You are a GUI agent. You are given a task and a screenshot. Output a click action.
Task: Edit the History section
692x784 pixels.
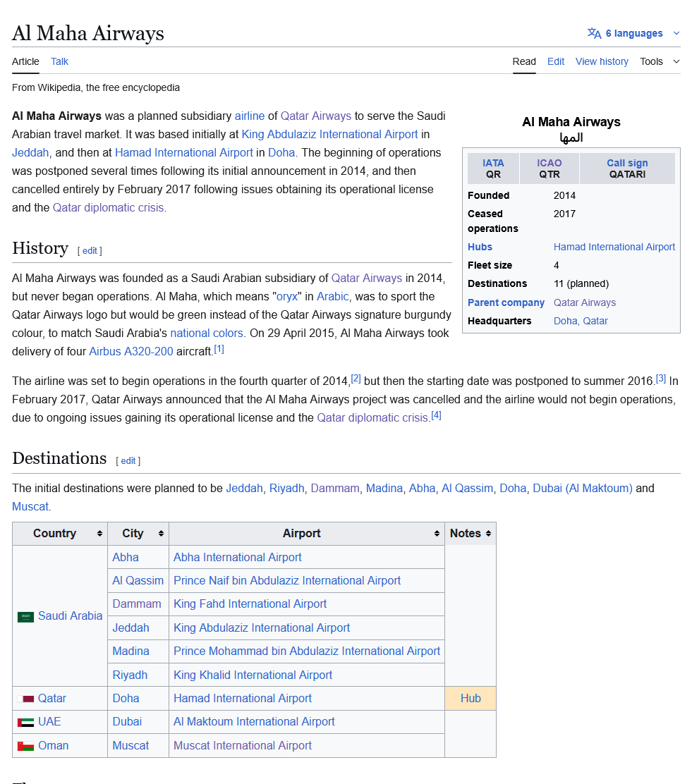click(90, 250)
